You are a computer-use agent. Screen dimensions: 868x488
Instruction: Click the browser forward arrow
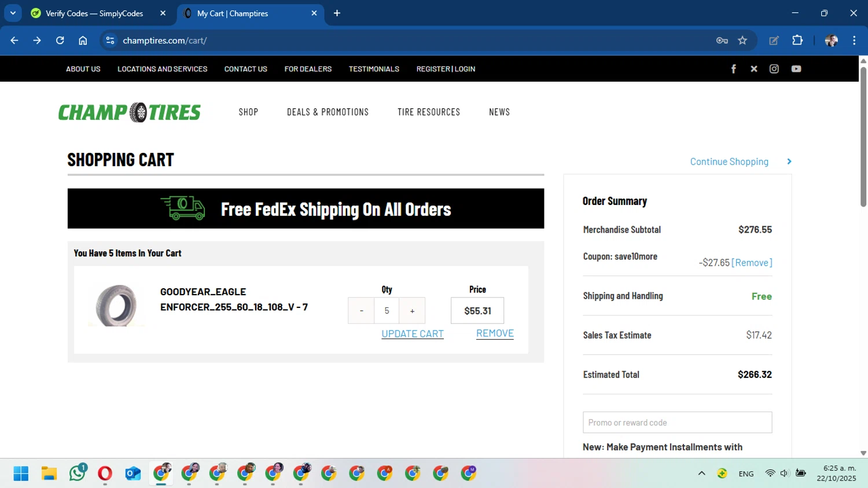pyautogui.click(x=37, y=41)
